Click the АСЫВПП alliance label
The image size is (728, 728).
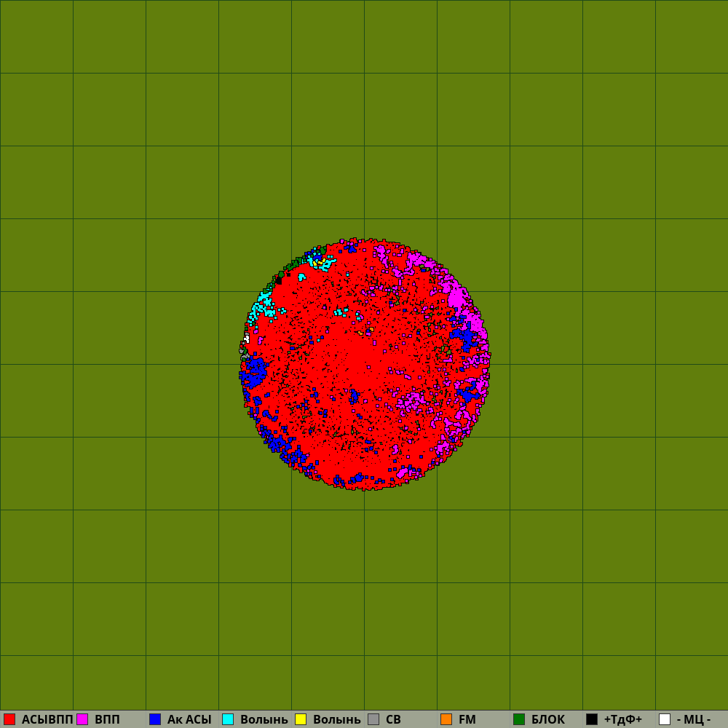click(x=47, y=720)
